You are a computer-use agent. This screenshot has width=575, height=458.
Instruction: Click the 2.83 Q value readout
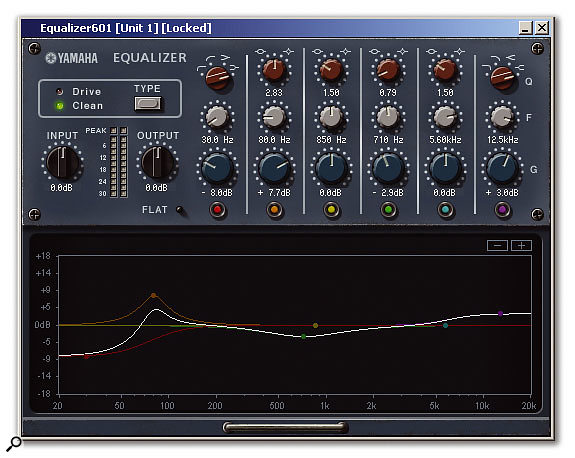[x=274, y=93]
